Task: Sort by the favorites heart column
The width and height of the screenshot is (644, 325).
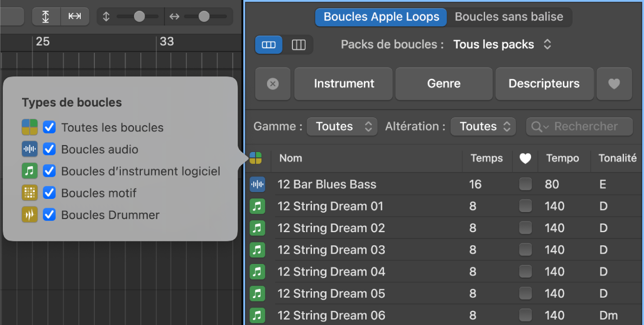Action: pos(525,158)
